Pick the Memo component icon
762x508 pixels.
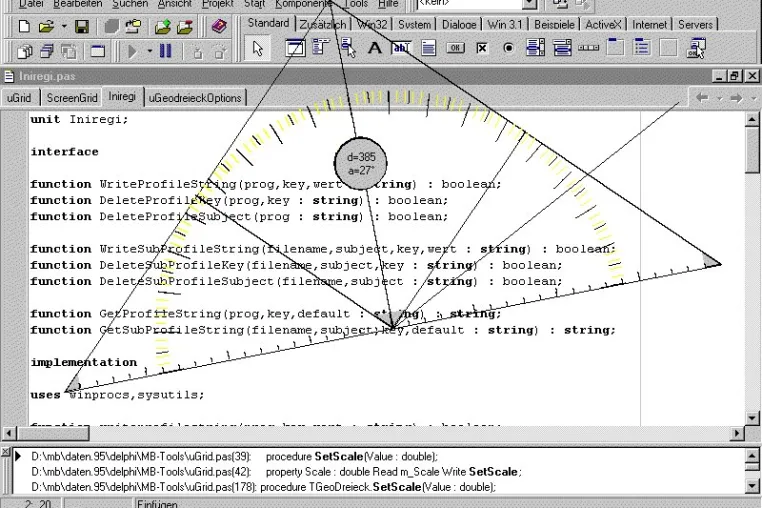(428, 48)
